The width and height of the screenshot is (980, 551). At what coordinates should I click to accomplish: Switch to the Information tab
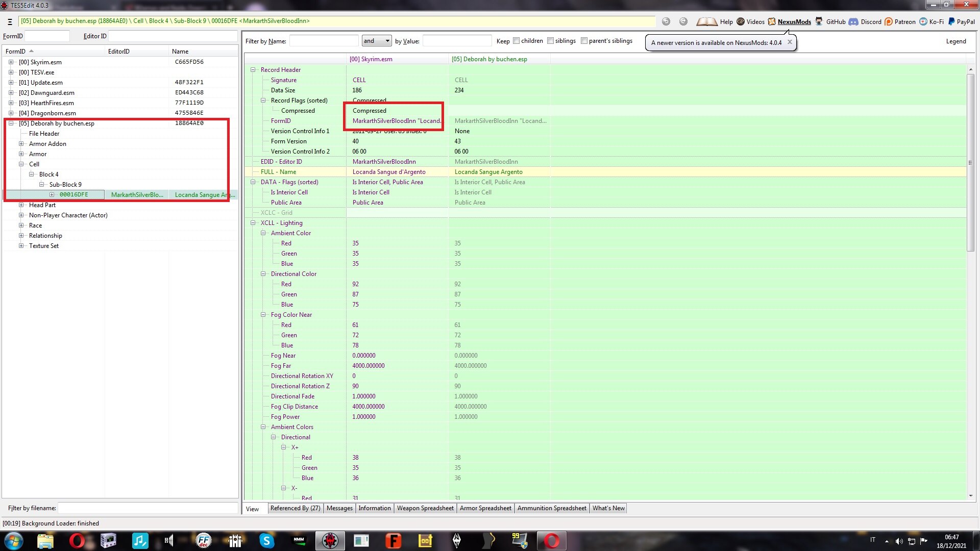click(375, 508)
